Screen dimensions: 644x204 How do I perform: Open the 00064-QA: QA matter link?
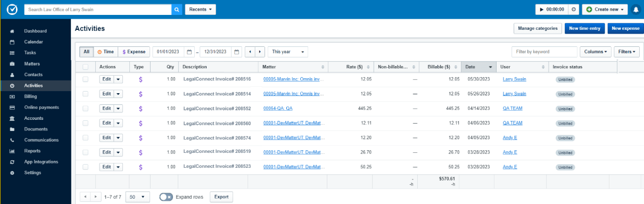tap(278, 108)
